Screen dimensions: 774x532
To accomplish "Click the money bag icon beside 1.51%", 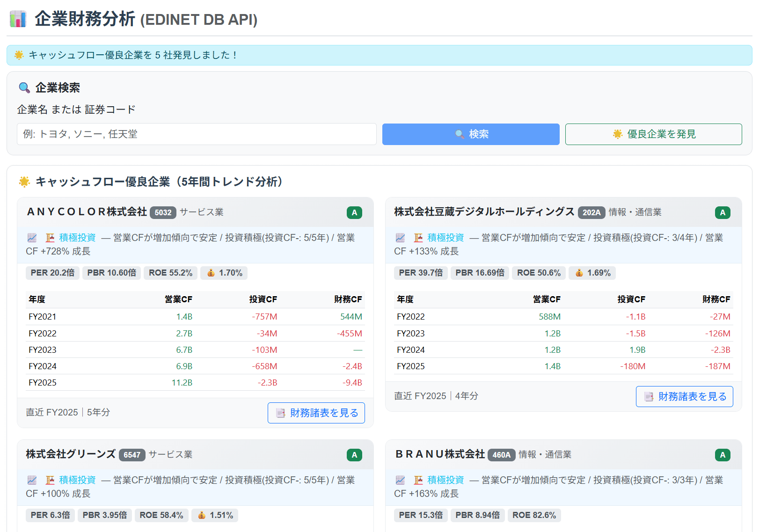I will (202, 515).
